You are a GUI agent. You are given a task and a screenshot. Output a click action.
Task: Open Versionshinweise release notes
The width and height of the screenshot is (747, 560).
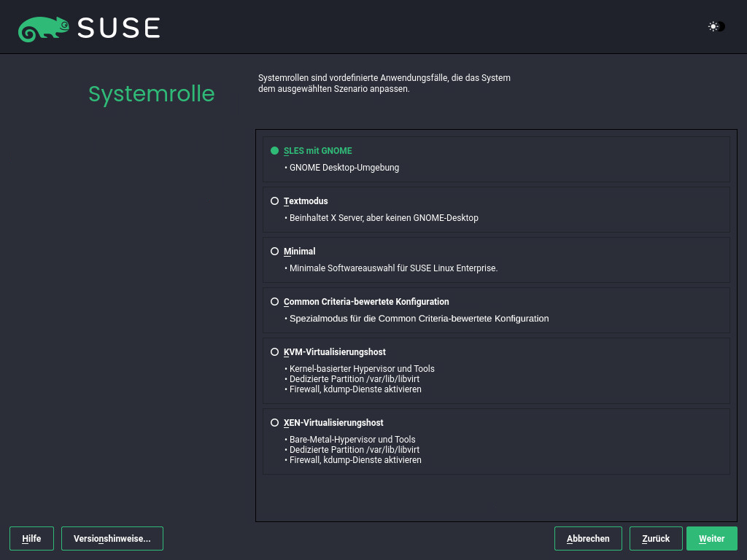coord(112,539)
